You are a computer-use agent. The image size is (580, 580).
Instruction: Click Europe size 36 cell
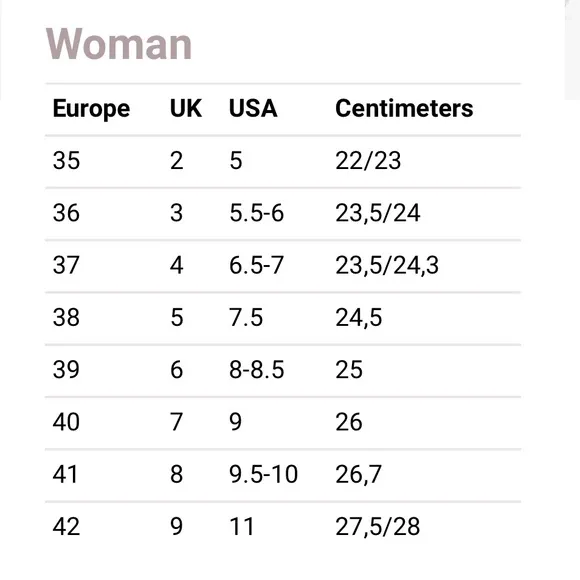click(x=66, y=213)
